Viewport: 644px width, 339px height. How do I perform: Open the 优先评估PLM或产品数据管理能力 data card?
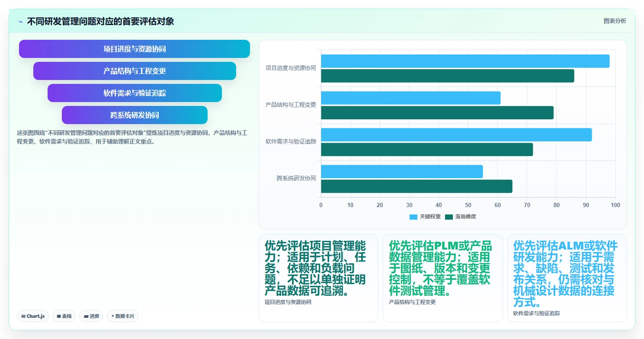(442, 278)
